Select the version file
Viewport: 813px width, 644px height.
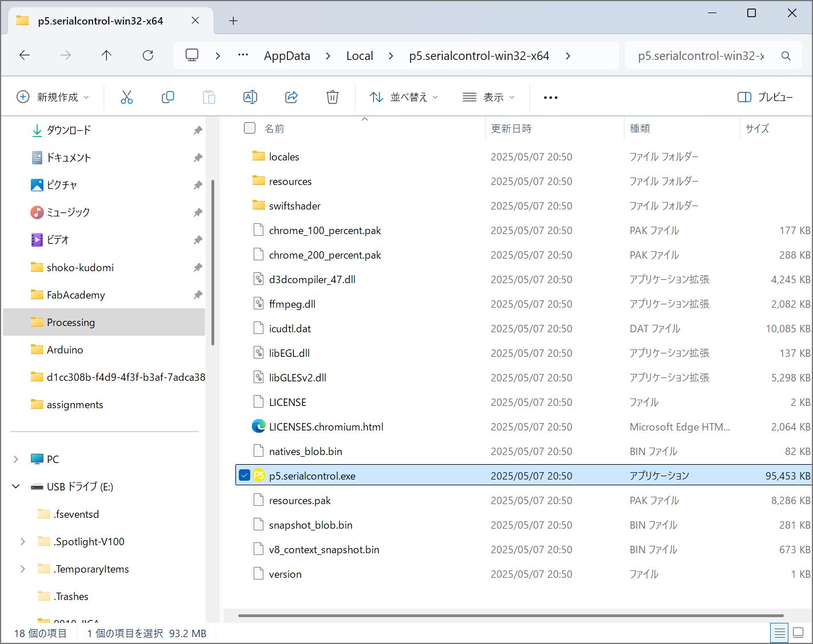(523, 574)
